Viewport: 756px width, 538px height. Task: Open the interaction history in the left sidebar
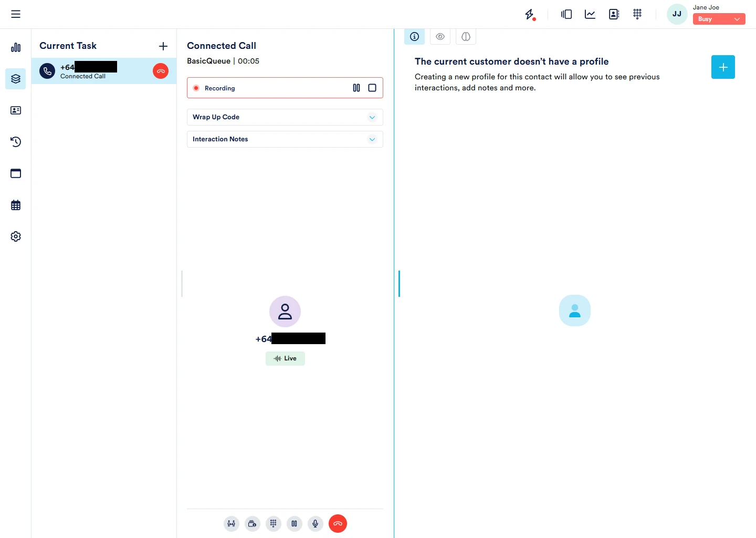point(16,142)
